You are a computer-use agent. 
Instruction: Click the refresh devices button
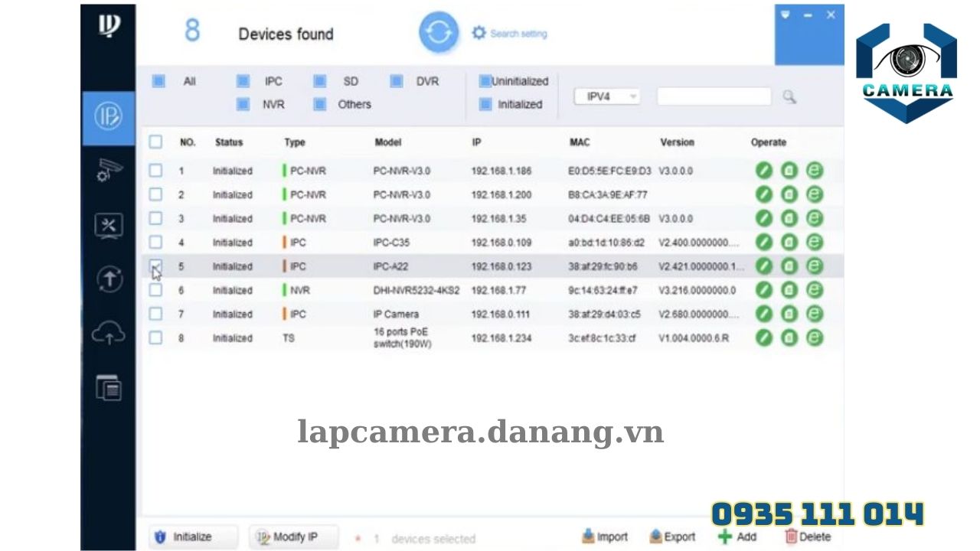point(438,32)
